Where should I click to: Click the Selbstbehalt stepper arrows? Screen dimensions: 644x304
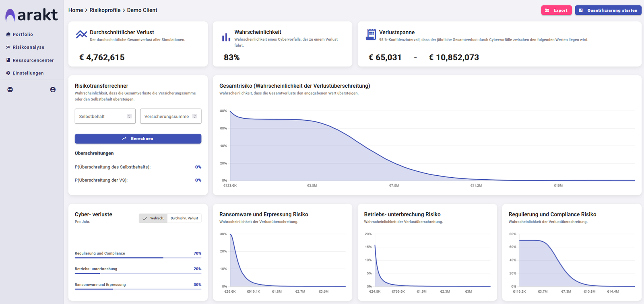129,116
